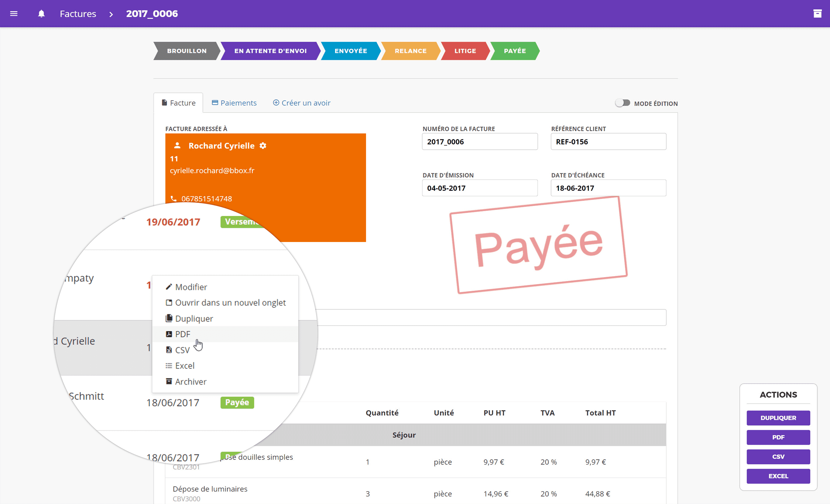
Task: Click 44,88 € total cell
Action: point(598,494)
